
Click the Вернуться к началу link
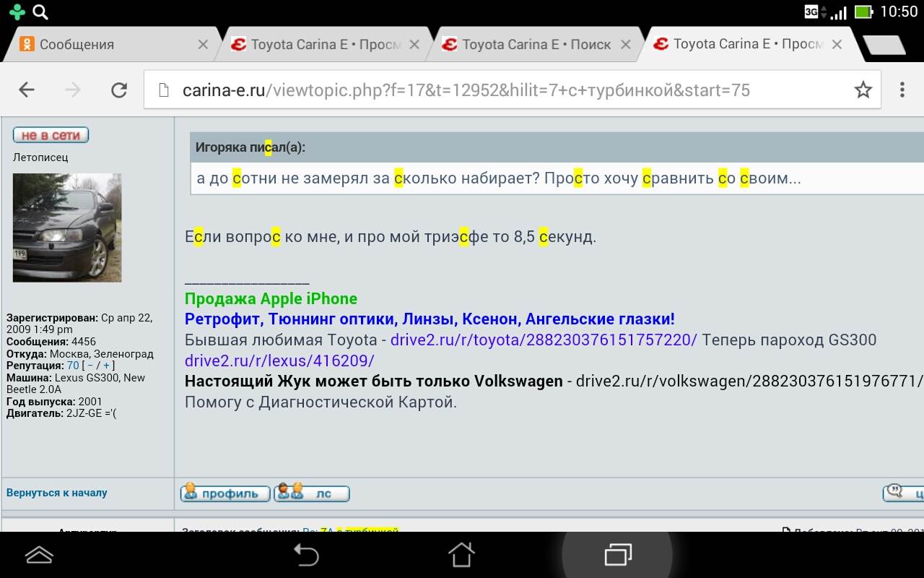[x=56, y=493]
